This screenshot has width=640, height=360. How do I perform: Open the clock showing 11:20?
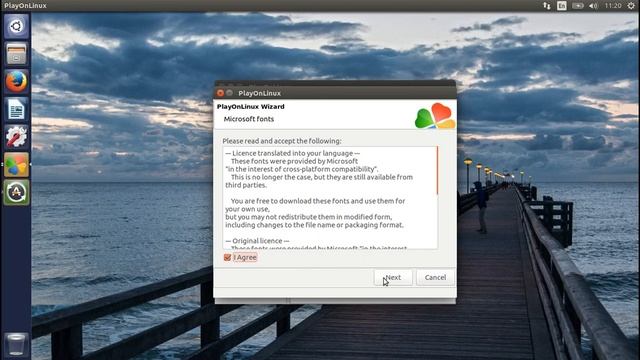pos(613,6)
